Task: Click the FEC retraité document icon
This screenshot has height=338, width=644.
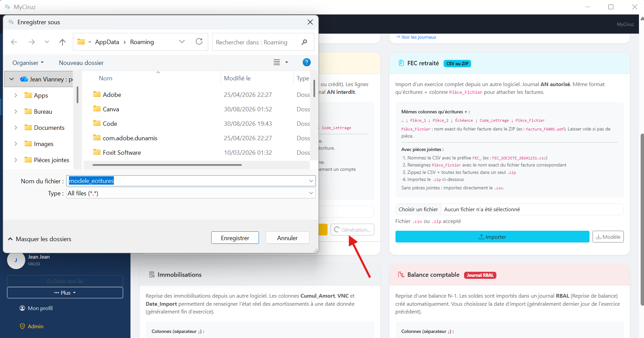Action: [401, 63]
